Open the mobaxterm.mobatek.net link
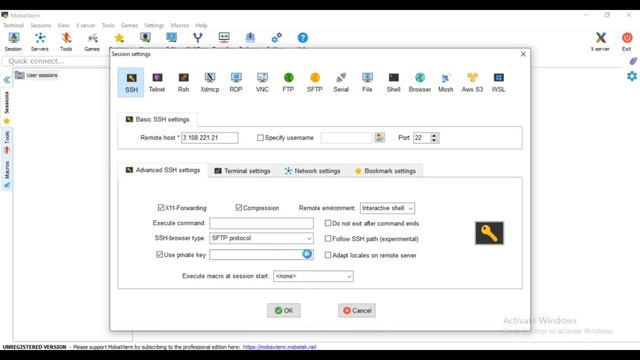The width and height of the screenshot is (640, 360). click(280, 347)
